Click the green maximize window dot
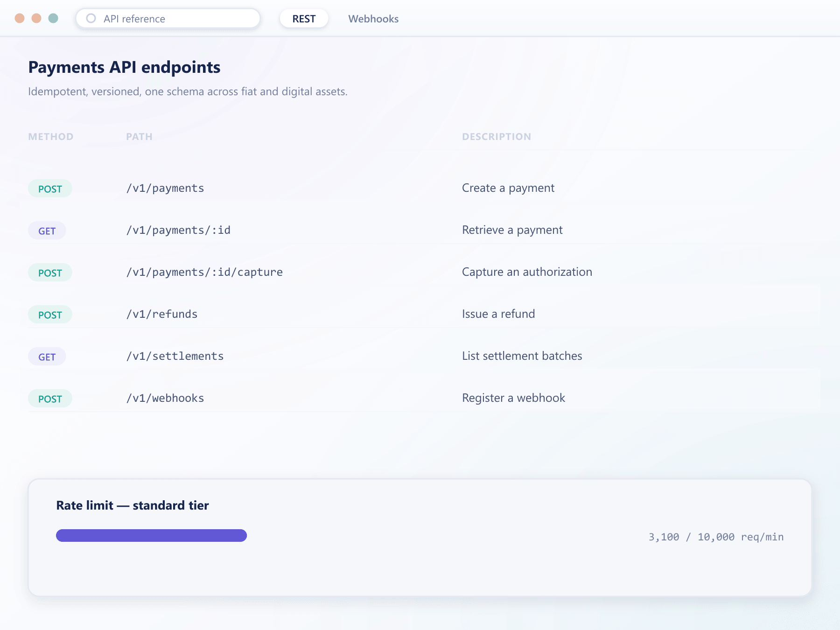Viewport: 840px width, 630px height. point(53,18)
